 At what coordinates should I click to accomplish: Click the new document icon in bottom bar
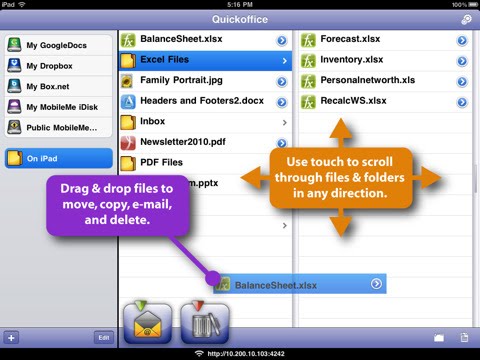pos(464,337)
